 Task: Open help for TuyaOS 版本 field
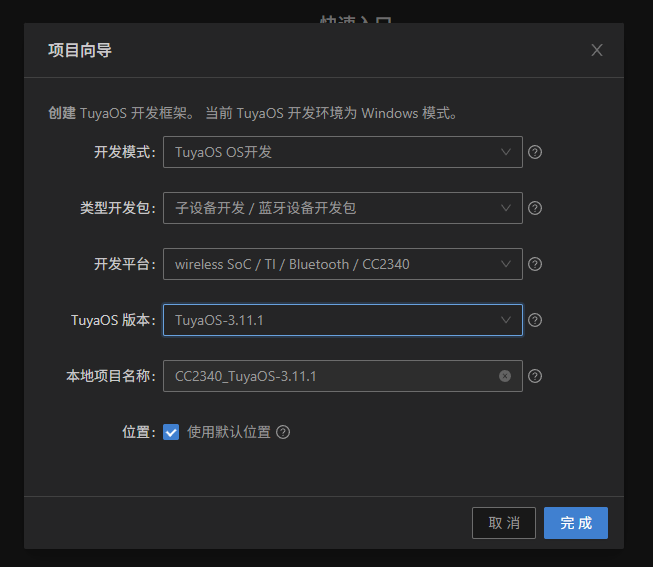click(535, 320)
